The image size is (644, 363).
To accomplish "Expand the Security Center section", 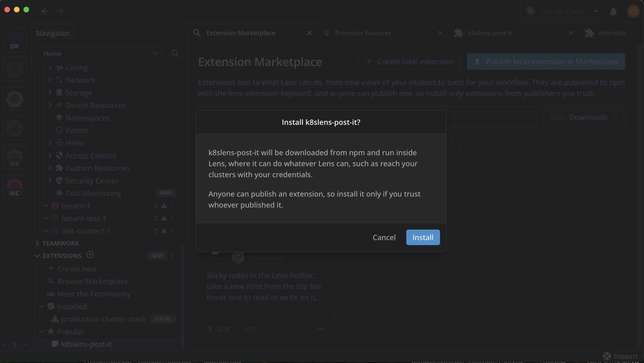I will [x=50, y=181].
